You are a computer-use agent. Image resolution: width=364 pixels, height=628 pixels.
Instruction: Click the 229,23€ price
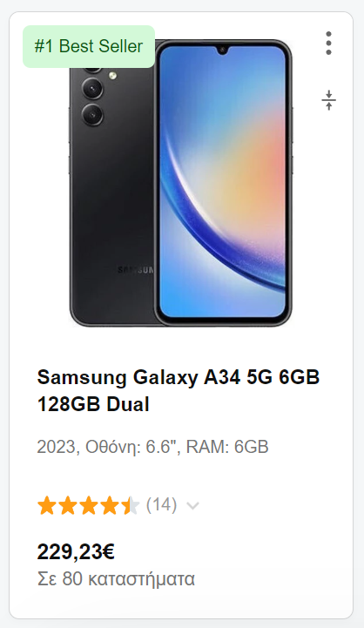(x=76, y=552)
